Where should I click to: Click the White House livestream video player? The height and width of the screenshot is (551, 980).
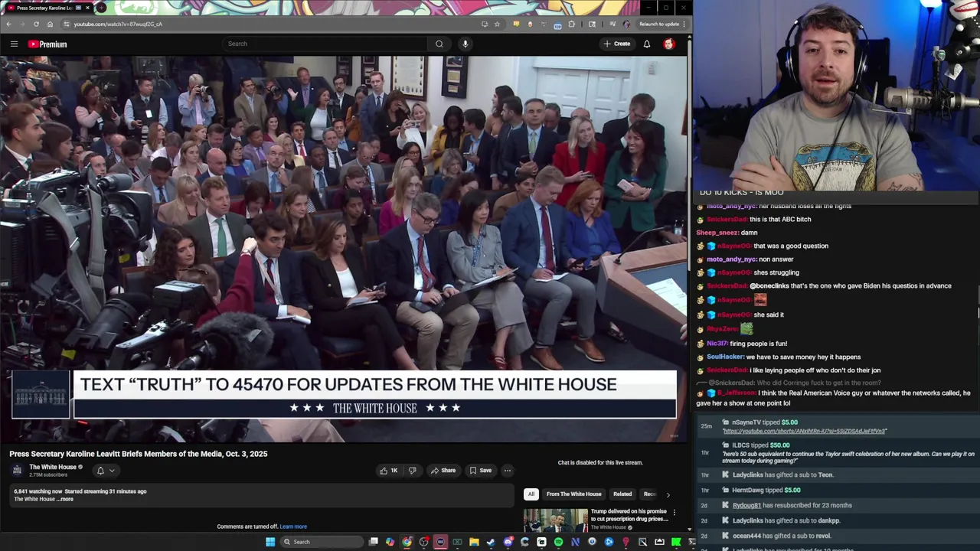tap(344, 249)
